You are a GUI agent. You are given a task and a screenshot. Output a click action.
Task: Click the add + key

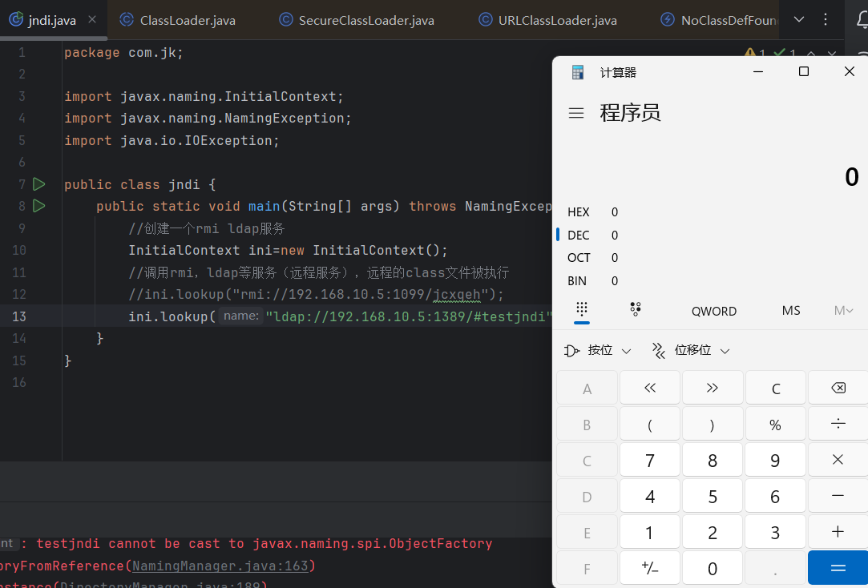[x=838, y=532]
